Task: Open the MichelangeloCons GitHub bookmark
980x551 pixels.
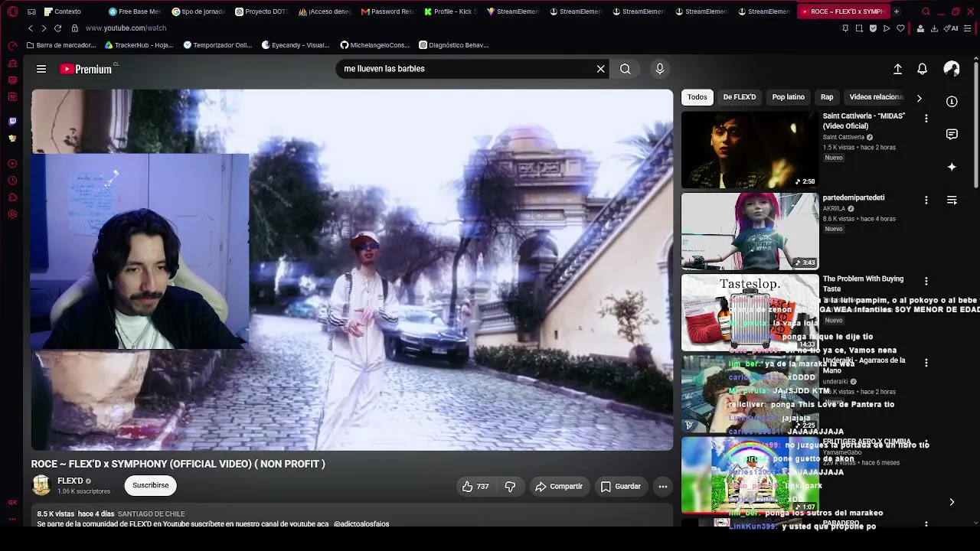Action: coord(375,45)
